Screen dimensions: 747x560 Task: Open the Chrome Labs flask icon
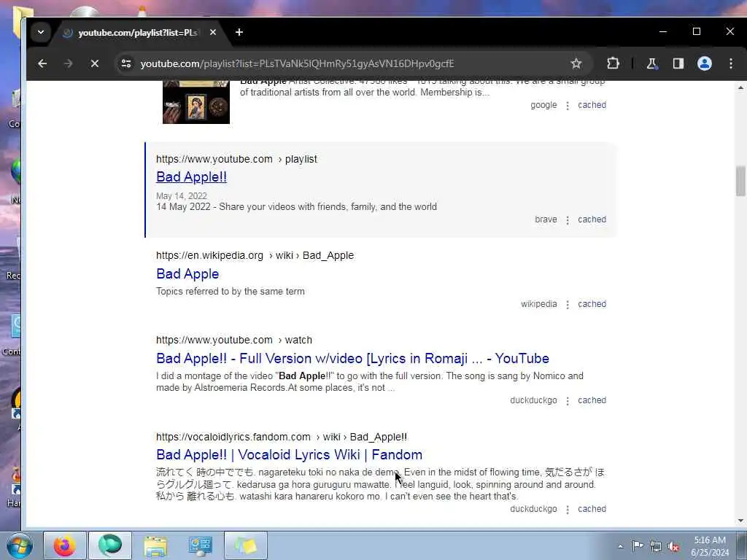pyautogui.click(x=651, y=63)
